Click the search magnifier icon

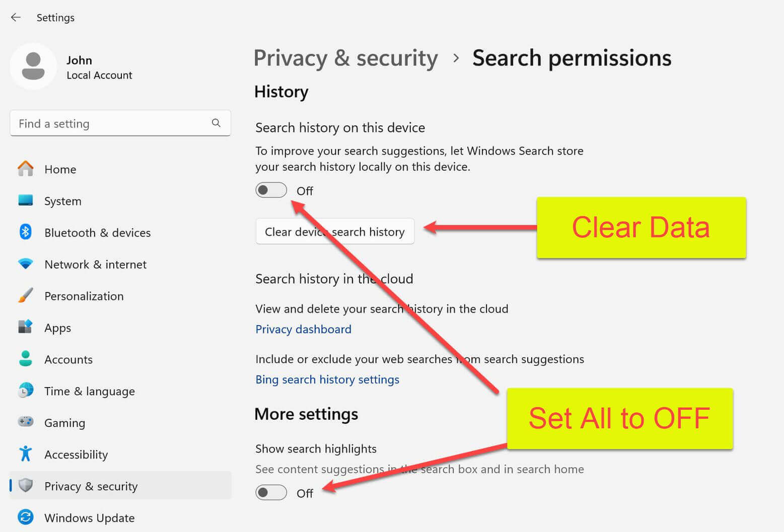click(x=216, y=123)
